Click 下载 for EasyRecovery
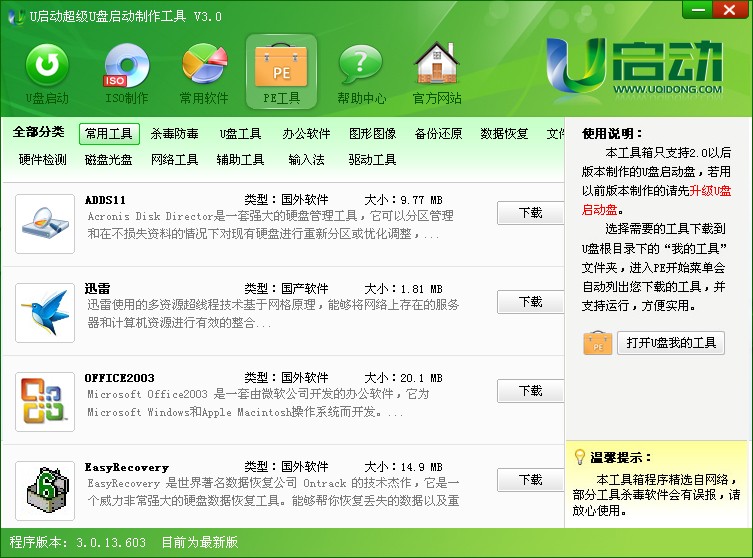Screen dimensions: 753x558 tap(530, 480)
